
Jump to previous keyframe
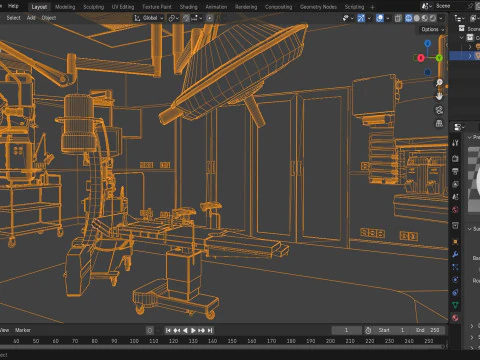coord(177,330)
